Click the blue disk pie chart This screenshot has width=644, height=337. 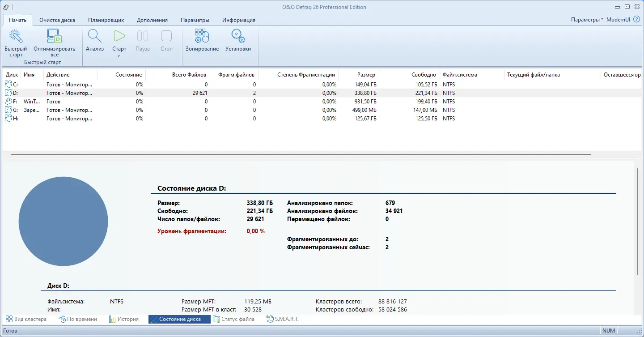[63, 222]
